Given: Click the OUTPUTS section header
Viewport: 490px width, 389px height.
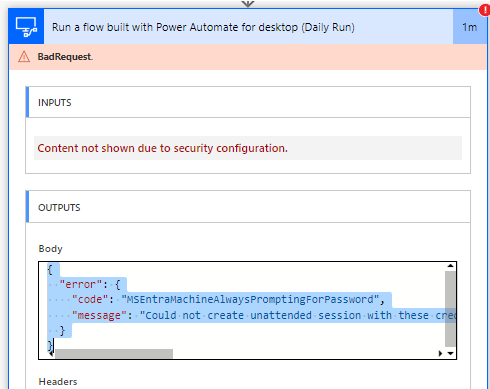Looking at the screenshot, I should 248,207.
